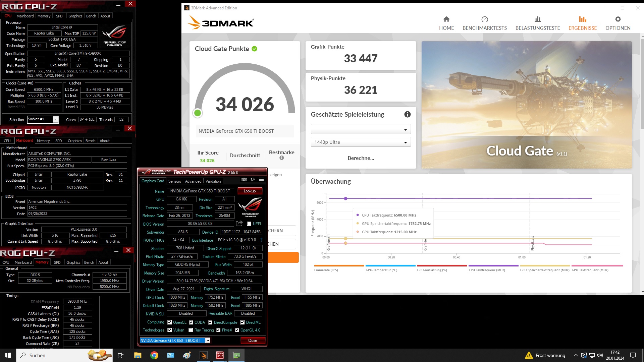Switch to Sensors tab in GPU-Z
The height and width of the screenshot is (362, 644).
pos(174,181)
